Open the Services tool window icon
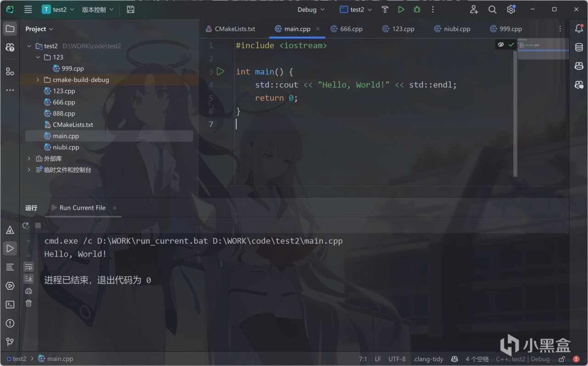The image size is (588, 366). (x=10, y=286)
